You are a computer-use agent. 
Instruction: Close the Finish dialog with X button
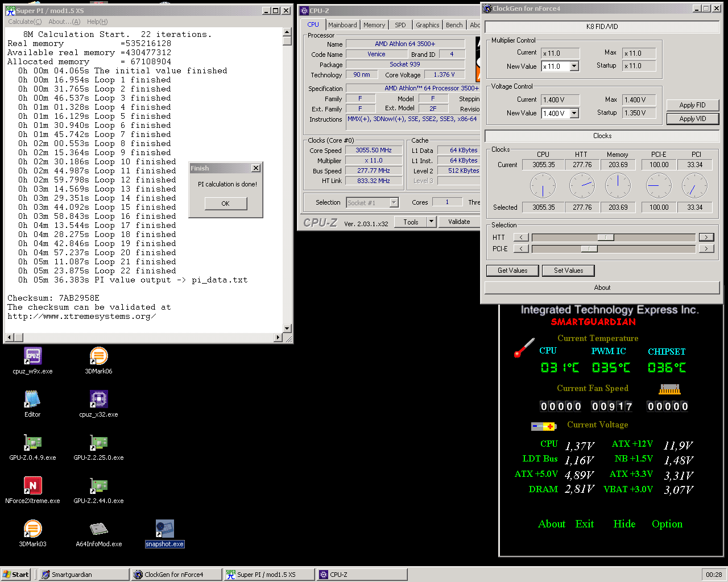(x=256, y=168)
